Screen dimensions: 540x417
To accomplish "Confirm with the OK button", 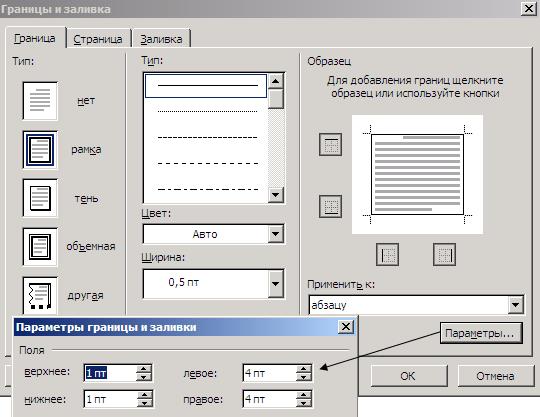I will coord(409,376).
